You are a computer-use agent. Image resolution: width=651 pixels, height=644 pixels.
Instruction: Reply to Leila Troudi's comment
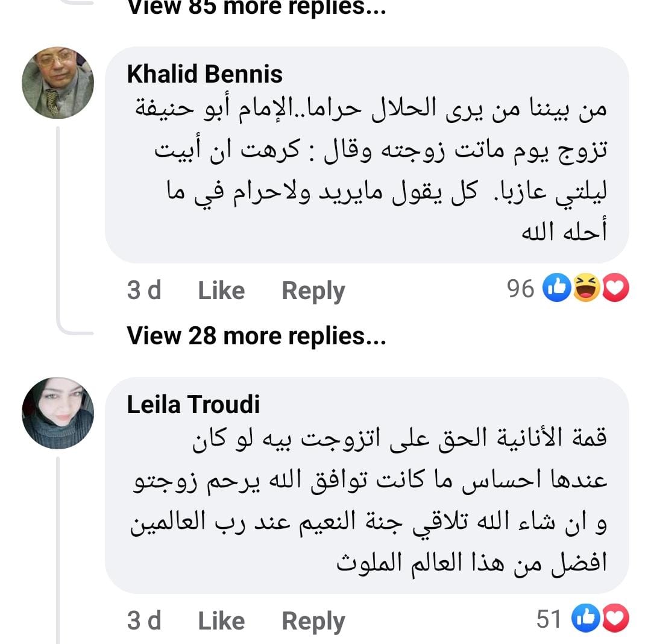(313, 620)
